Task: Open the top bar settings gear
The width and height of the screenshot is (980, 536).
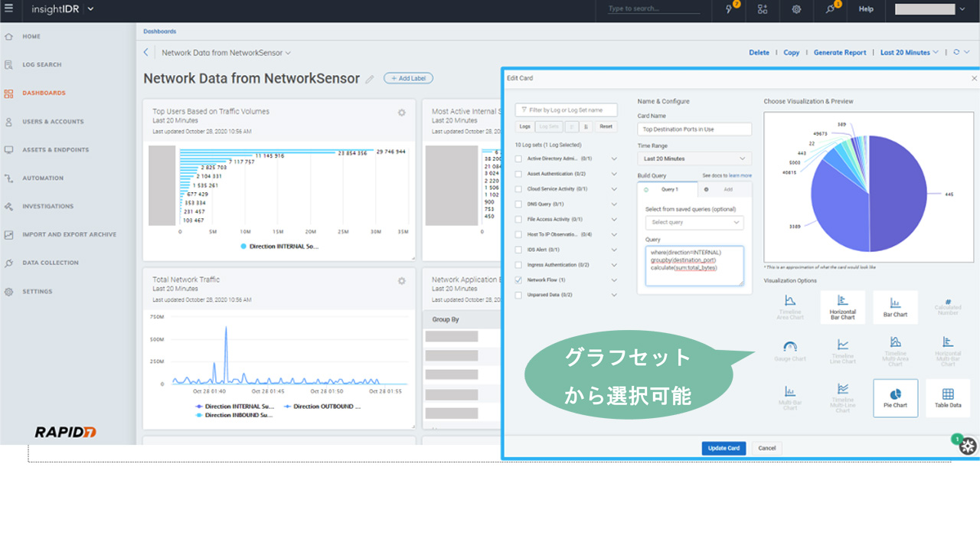Action: (796, 9)
